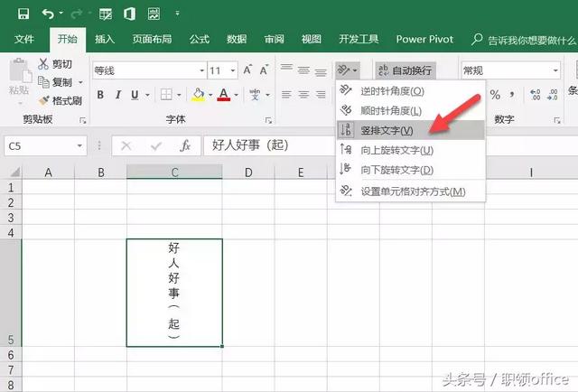Toggle Align Left icon

click(286, 95)
